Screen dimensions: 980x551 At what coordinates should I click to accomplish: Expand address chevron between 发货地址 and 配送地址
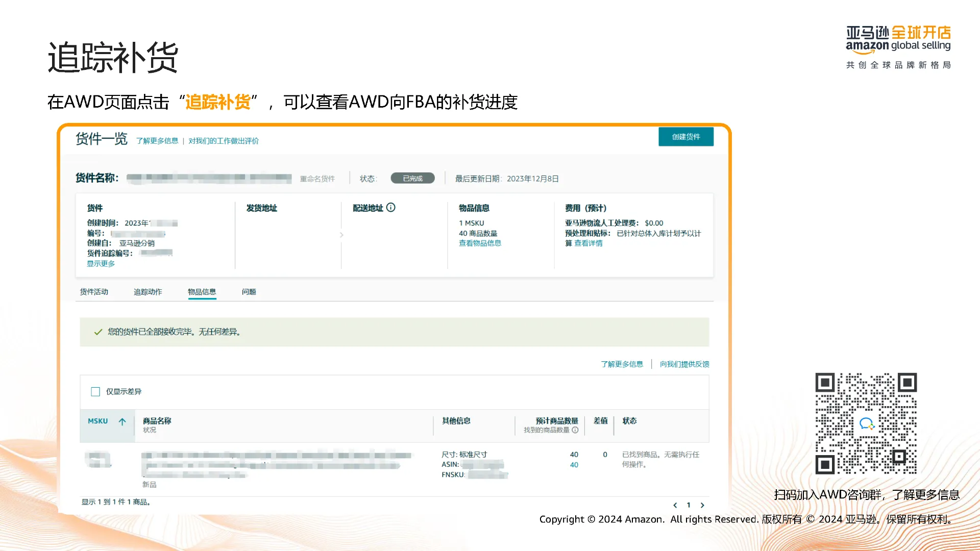tap(341, 235)
